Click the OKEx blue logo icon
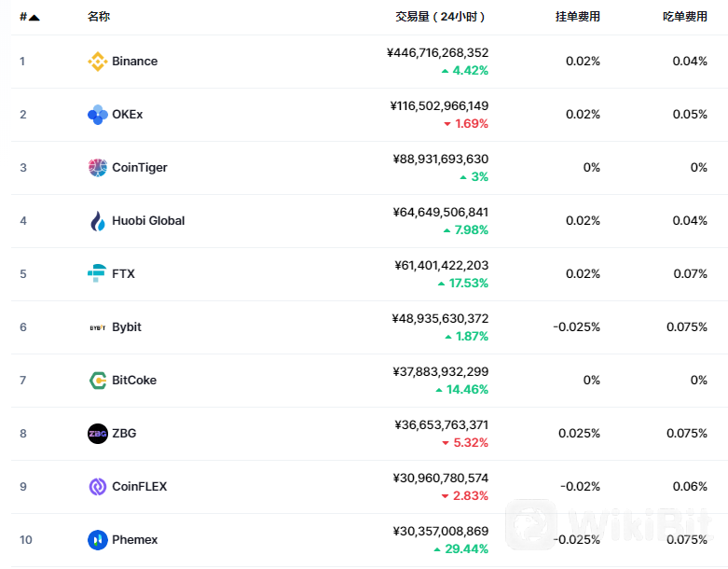Viewport: 728px width, 569px height. click(x=97, y=115)
